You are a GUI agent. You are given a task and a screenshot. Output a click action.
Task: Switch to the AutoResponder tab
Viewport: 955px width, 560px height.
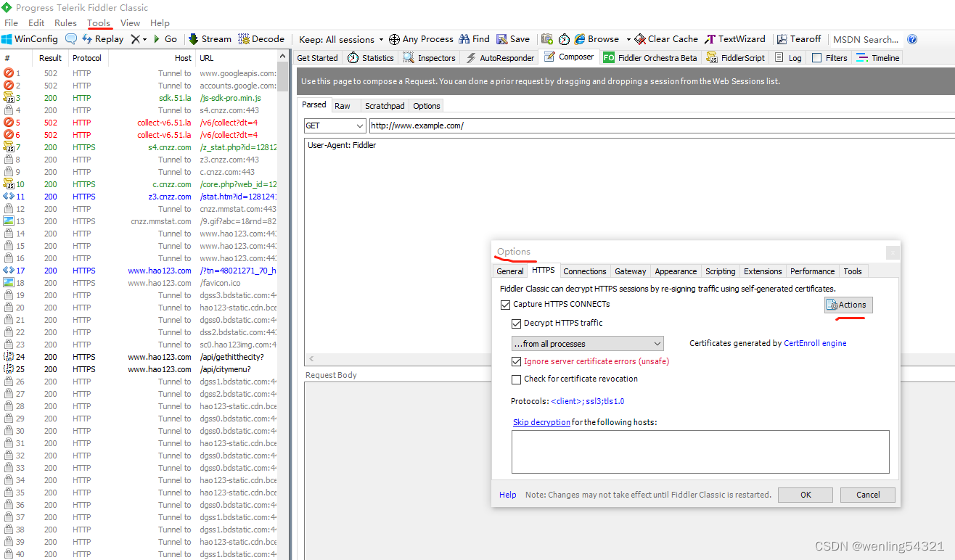coord(499,58)
